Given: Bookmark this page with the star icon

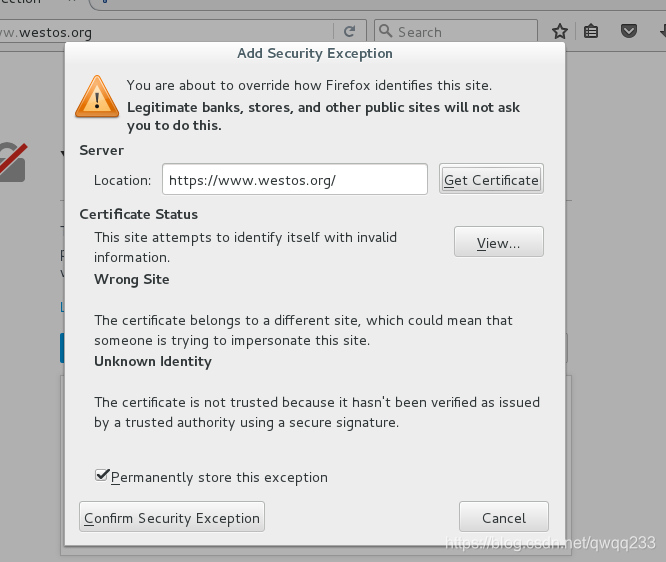Looking at the screenshot, I should pyautogui.click(x=559, y=31).
